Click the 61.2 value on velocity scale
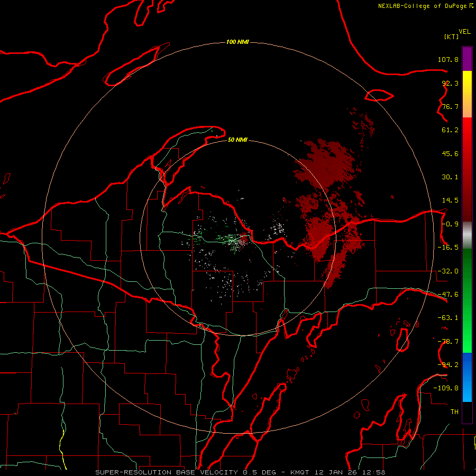 pos(450,130)
